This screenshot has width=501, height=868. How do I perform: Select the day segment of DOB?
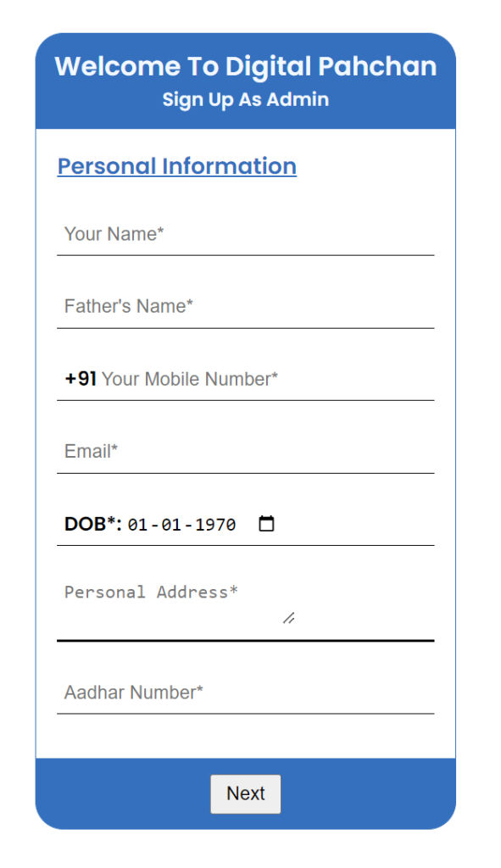pos(138,524)
